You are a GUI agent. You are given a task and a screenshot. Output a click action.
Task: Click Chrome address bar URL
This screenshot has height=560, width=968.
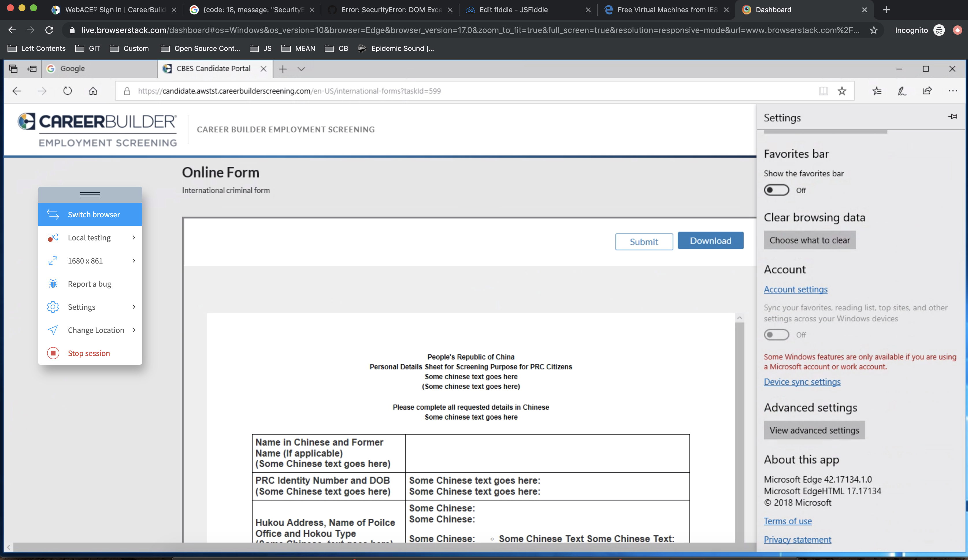470,30
